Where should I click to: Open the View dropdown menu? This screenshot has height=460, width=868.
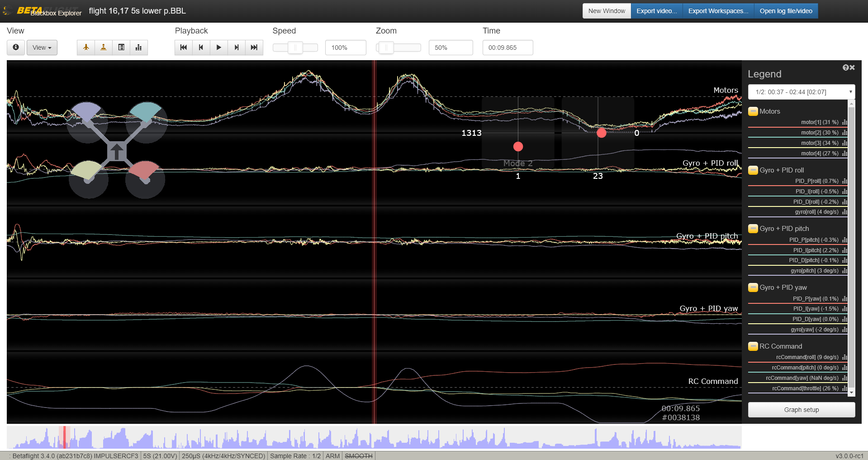coord(42,47)
